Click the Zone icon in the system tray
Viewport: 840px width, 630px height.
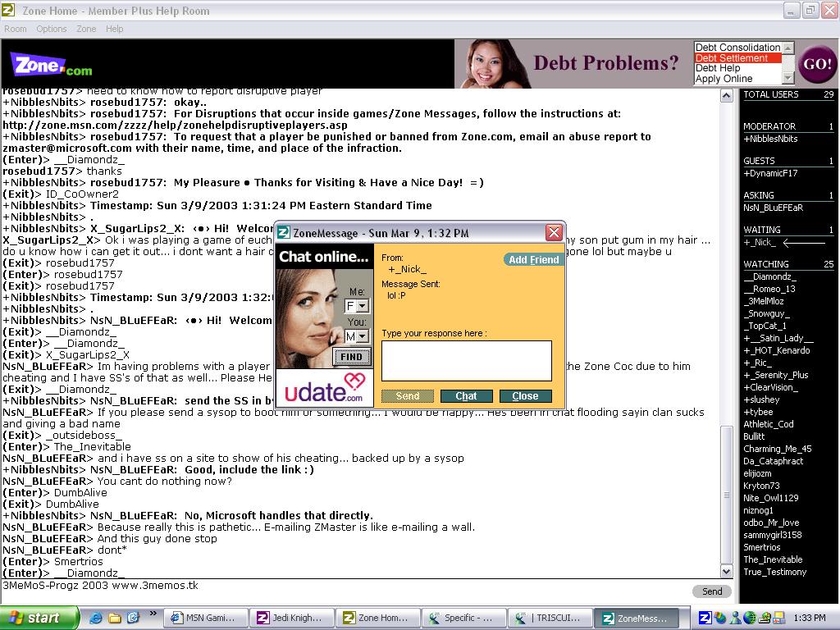(x=705, y=618)
